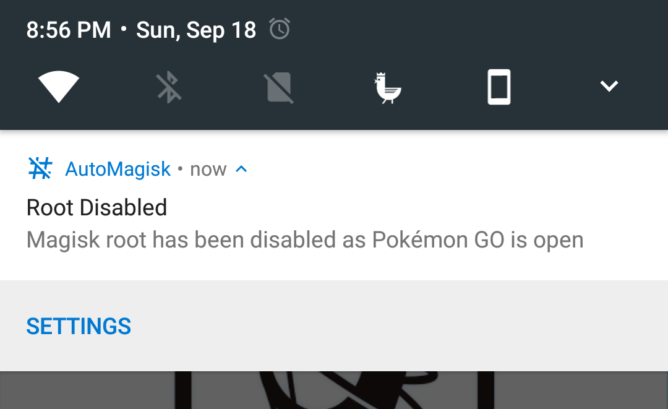
Task: Toggle the Wi-Fi quick setting
Action: [x=59, y=87]
